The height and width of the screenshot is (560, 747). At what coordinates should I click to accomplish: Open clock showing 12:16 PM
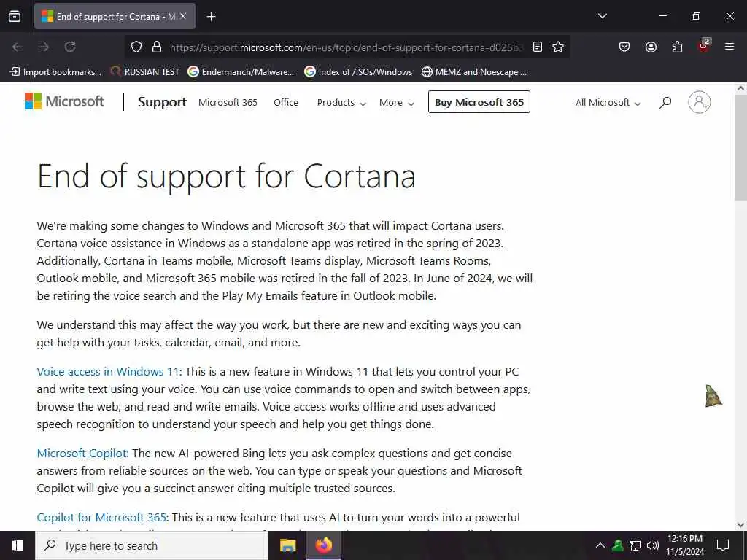pos(684,545)
